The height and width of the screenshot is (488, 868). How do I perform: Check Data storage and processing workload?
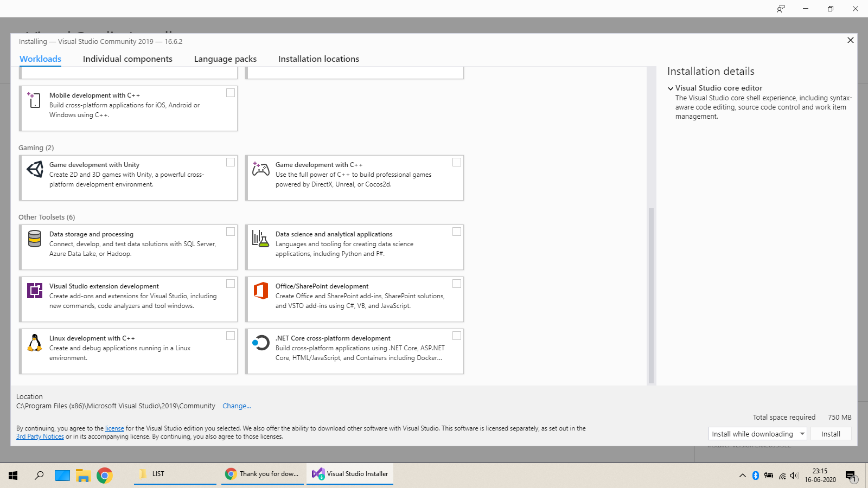point(231,232)
